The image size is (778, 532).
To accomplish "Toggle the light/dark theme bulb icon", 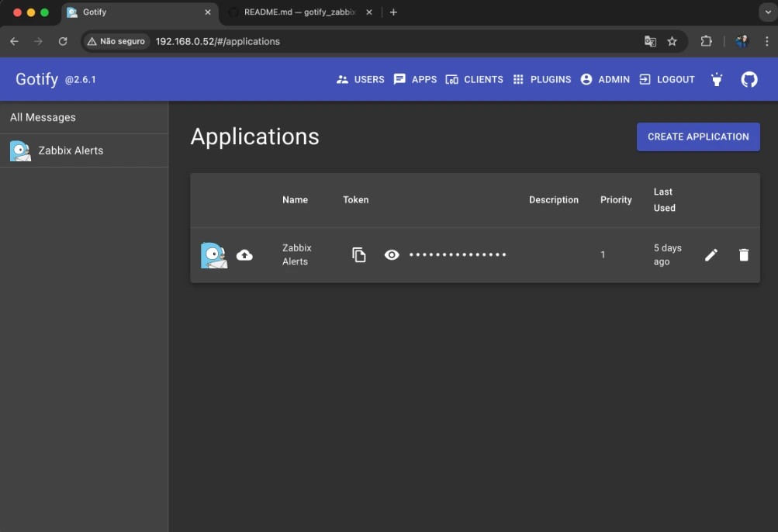I will click(x=717, y=79).
